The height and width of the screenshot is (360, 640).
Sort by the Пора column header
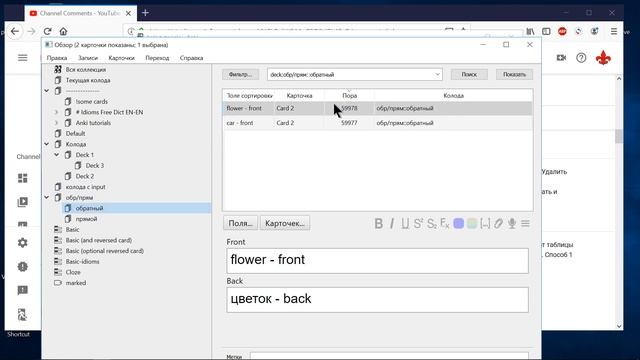tap(349, 96)
